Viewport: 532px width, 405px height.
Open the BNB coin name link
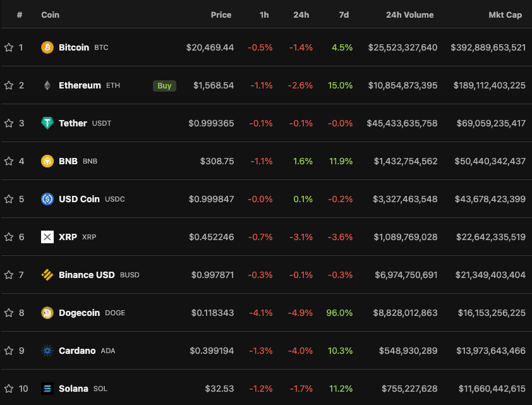[x=68, y=161]
